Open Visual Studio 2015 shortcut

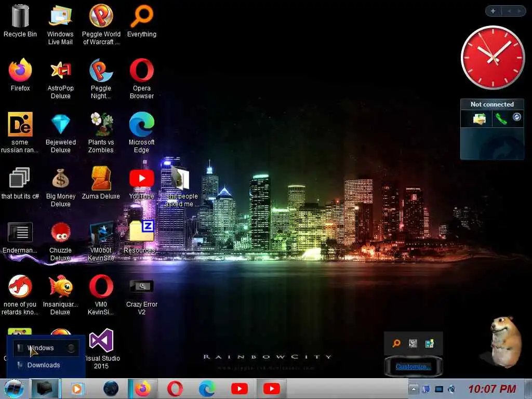click(x=101, y=349)
